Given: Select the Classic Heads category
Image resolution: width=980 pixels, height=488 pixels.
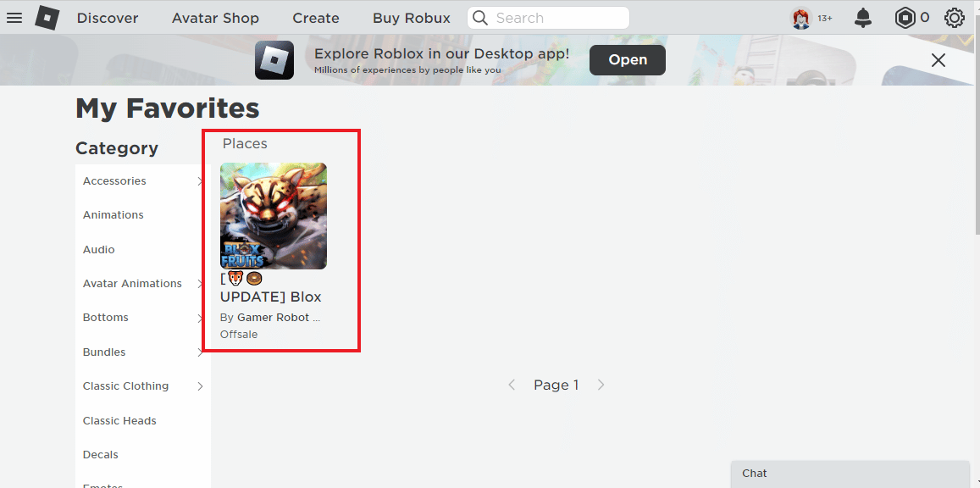Looking at the screenshot, I should coord(119,421).
